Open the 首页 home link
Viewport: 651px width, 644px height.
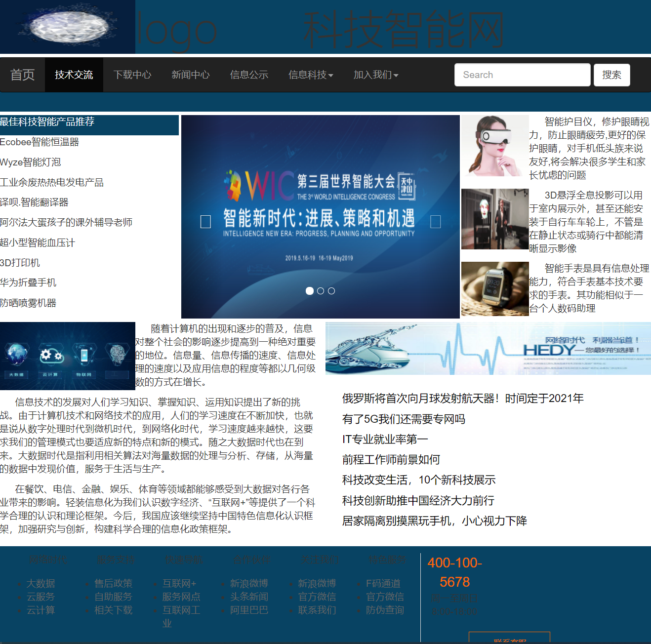pyautogui.click(x=23, y=75)
